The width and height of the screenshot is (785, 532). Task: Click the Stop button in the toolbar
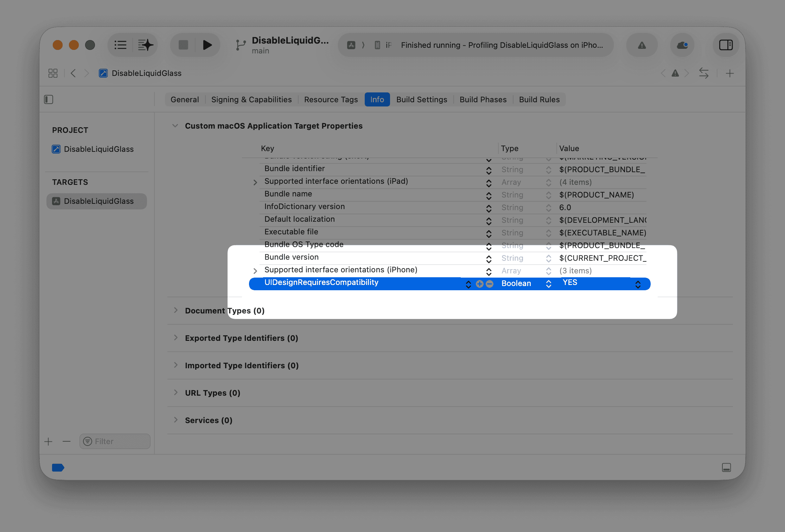(x=183, y=45)
